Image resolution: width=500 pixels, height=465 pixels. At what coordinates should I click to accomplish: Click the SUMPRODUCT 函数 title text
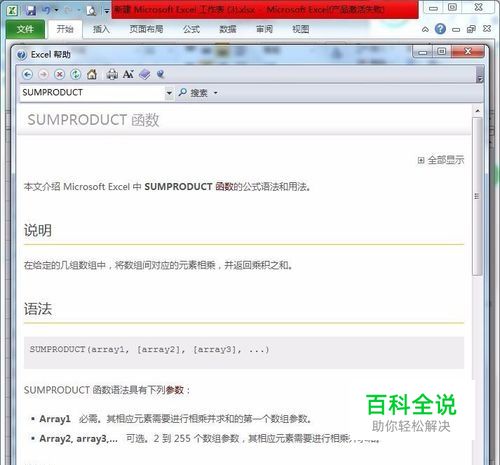click(x=93, y=120)
